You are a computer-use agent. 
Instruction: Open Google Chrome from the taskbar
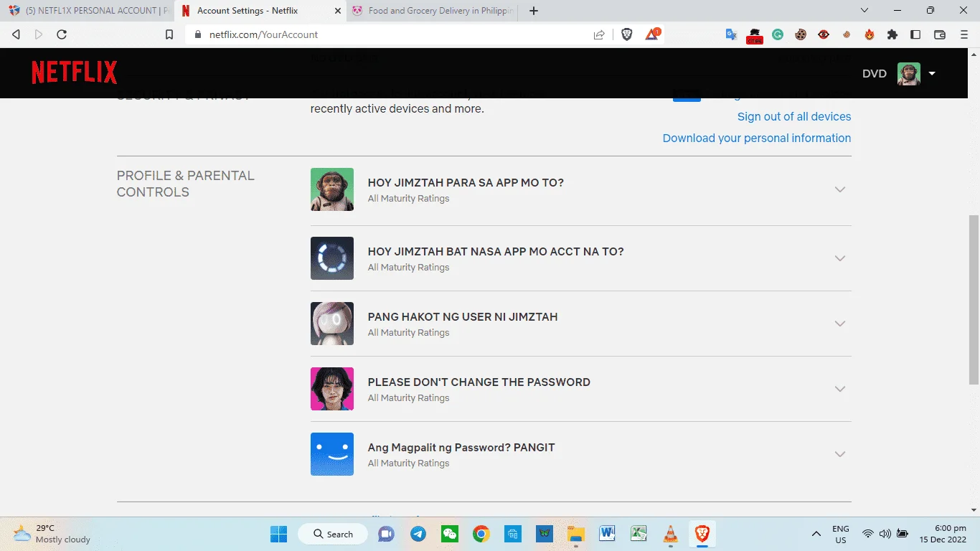point(481,534)
